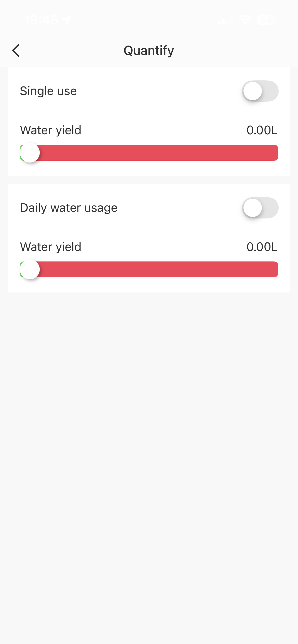The height and width of the screenshot is (644, 298).
Task: Tap the 0.00L value under Single use
Action: tap(262, 130)
